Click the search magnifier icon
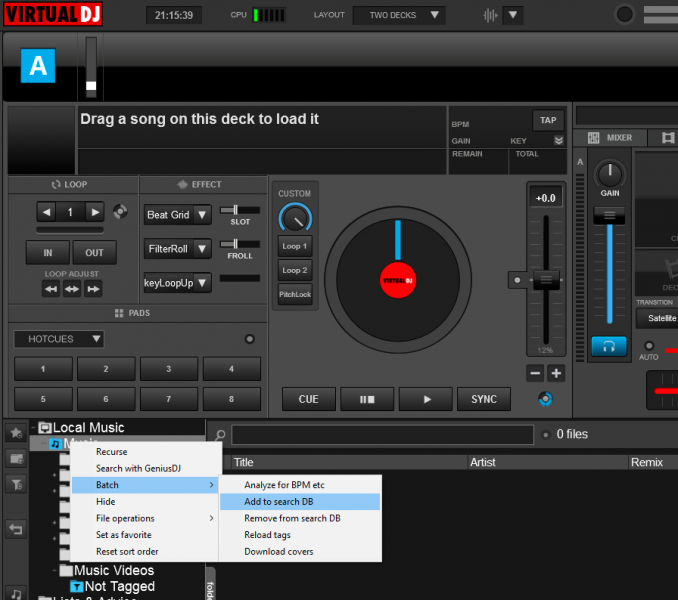 (x=220, y=435)
